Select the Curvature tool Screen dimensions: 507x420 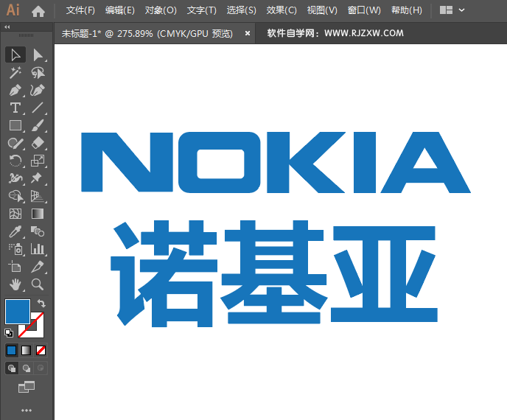(38, 90)
